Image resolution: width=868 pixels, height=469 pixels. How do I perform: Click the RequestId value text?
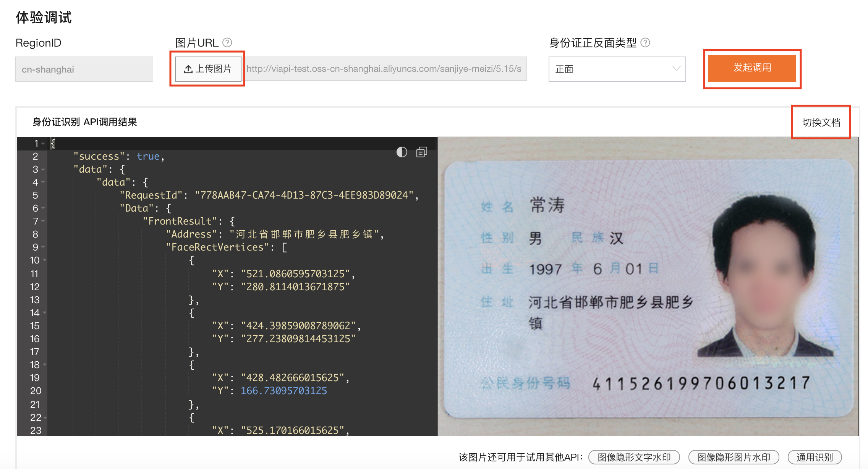(x=304, y=195)
